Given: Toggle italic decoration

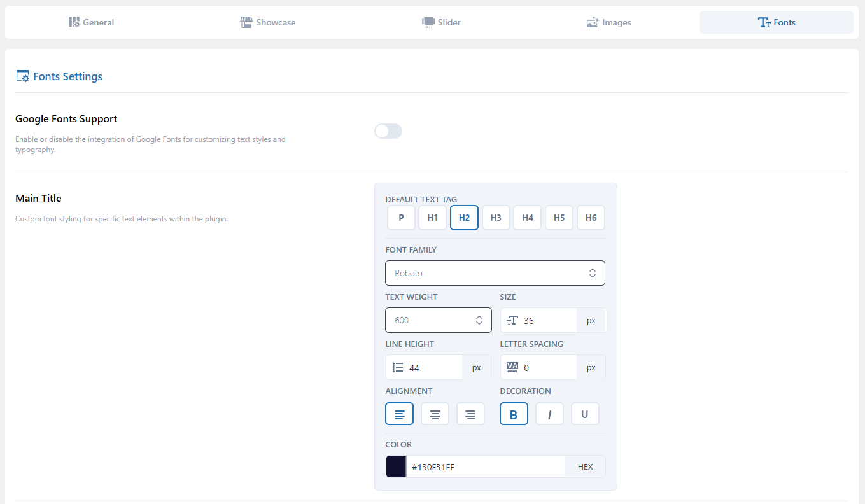Looking at the screenshot, I should pos(549,414).
